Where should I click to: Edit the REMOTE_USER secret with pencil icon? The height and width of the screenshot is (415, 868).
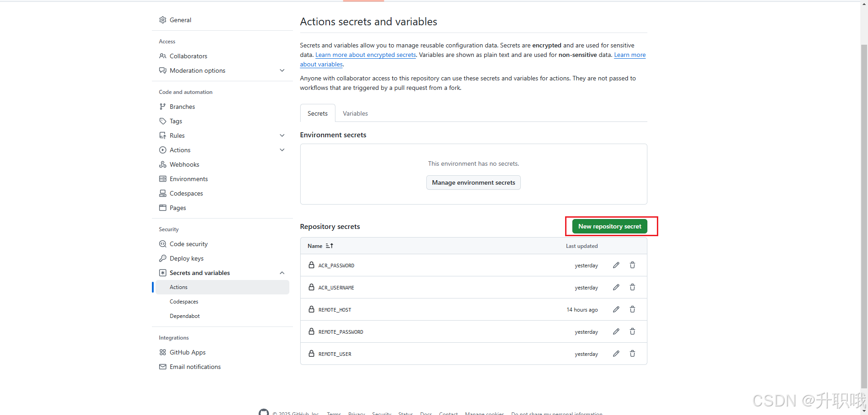(x=616, y=354)
